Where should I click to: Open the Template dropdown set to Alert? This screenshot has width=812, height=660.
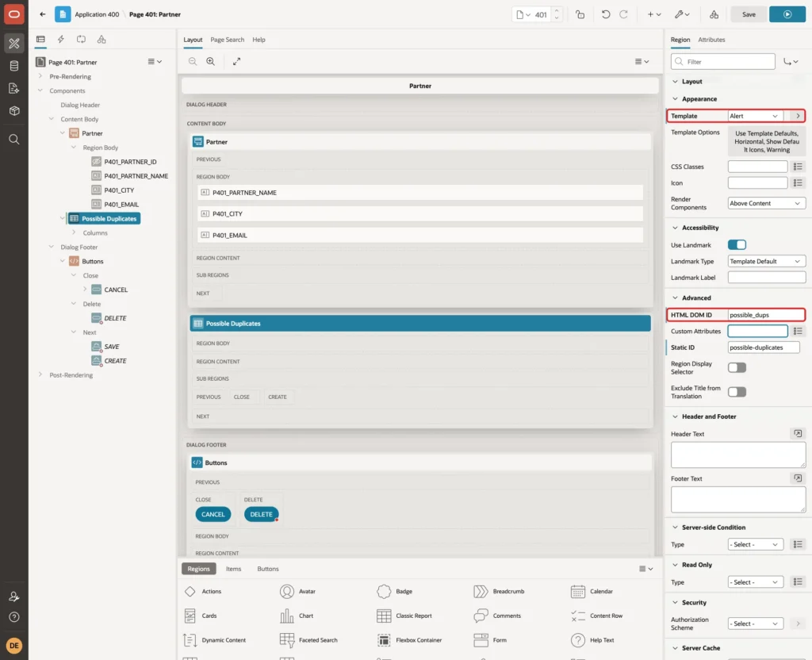pos(755,116)
